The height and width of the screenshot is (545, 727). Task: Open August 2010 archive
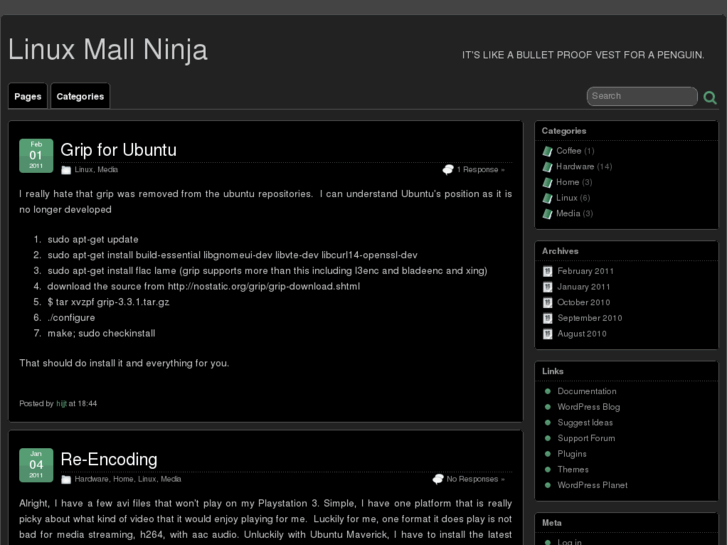581,334
